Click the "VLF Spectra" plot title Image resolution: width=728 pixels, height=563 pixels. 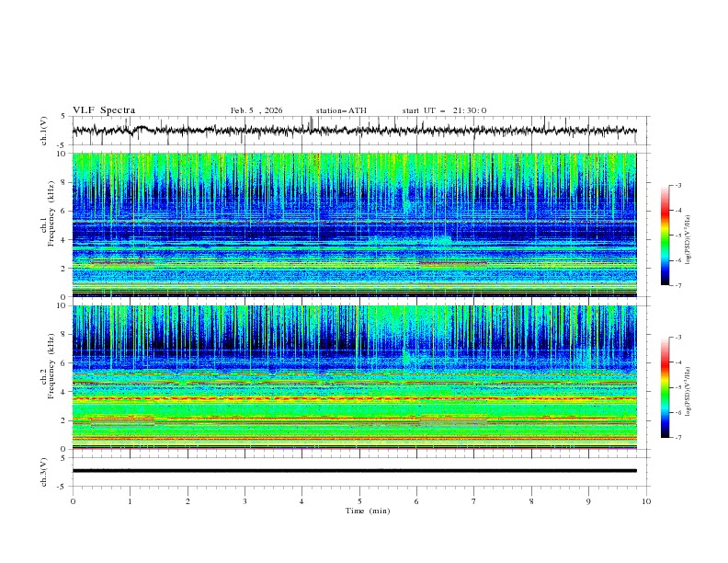point(104,110)
